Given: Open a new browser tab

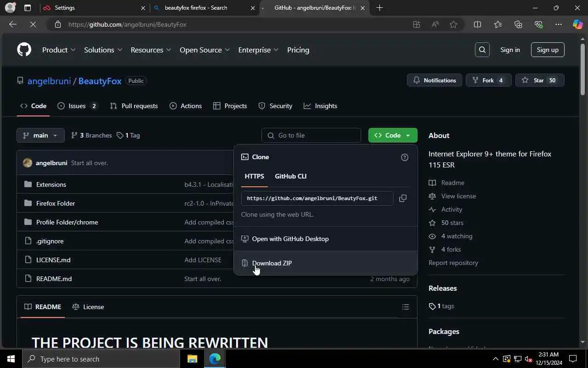Looking at the screenshot, I should click(379, 8).
